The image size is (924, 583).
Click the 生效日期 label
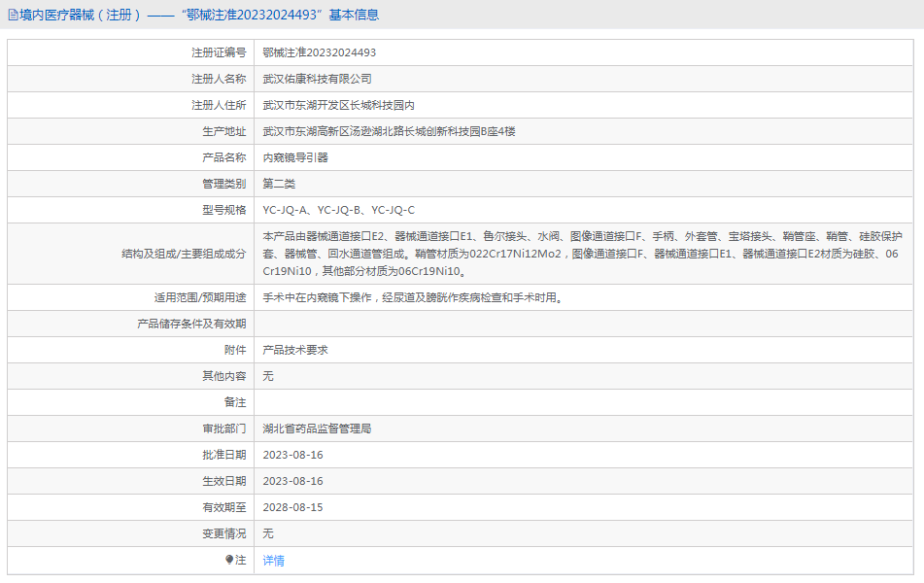click(x=223, y=481)
